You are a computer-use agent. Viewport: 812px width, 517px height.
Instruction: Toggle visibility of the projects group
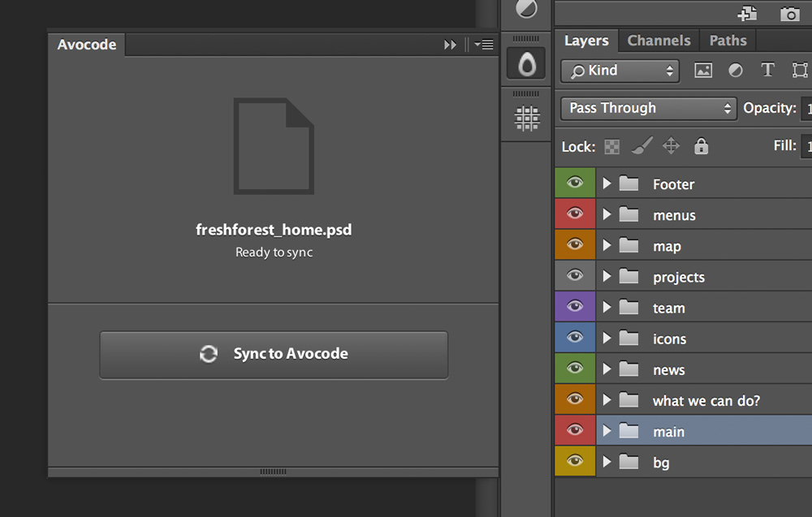point(575,275)
